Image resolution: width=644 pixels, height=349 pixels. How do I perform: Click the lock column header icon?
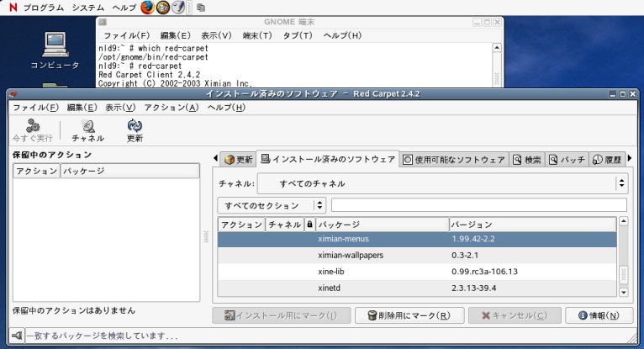(x=309, y=225)
